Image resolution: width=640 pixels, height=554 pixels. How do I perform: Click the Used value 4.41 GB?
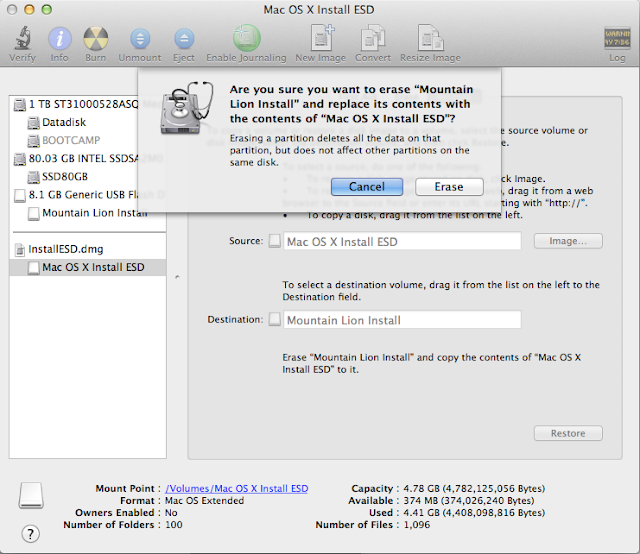click(474, 512)
